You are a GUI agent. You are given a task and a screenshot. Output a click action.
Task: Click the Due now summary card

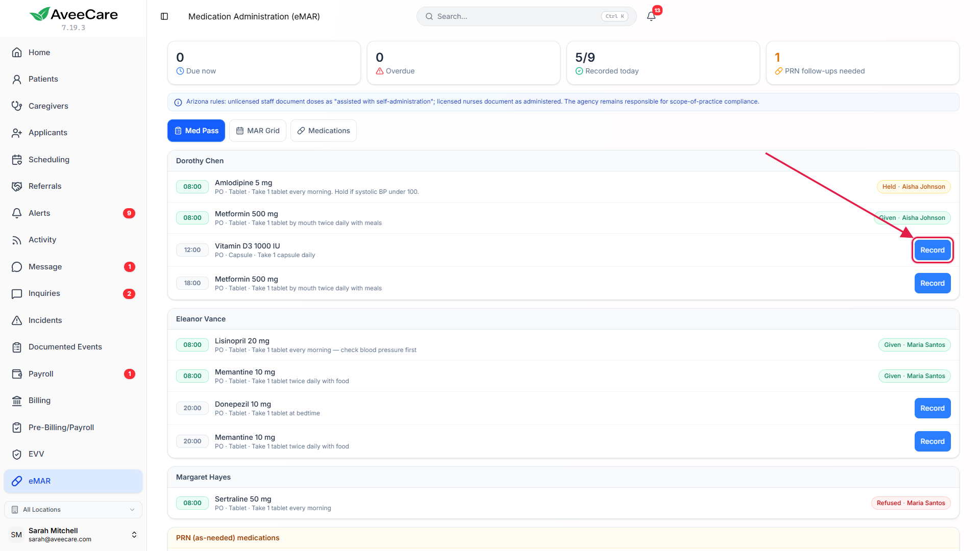pyautogui.click(x=264, y=63)
